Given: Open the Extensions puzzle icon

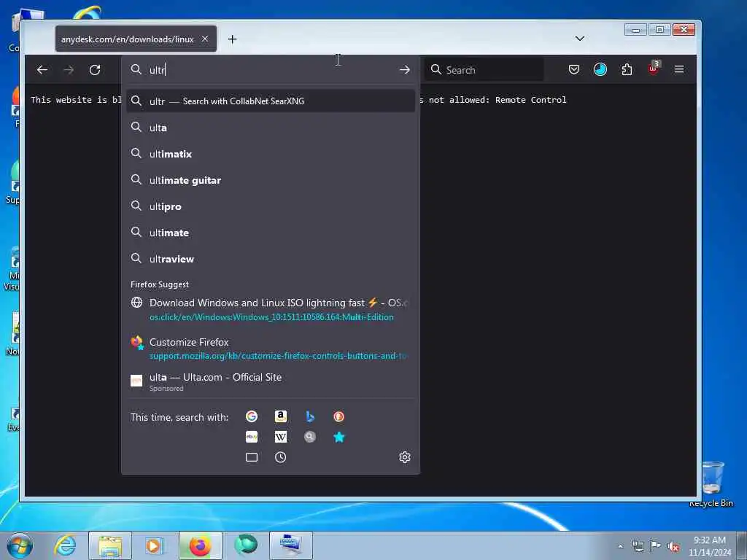Looking at the screenshot, I should pyautogui.click(x=627, y=69).
